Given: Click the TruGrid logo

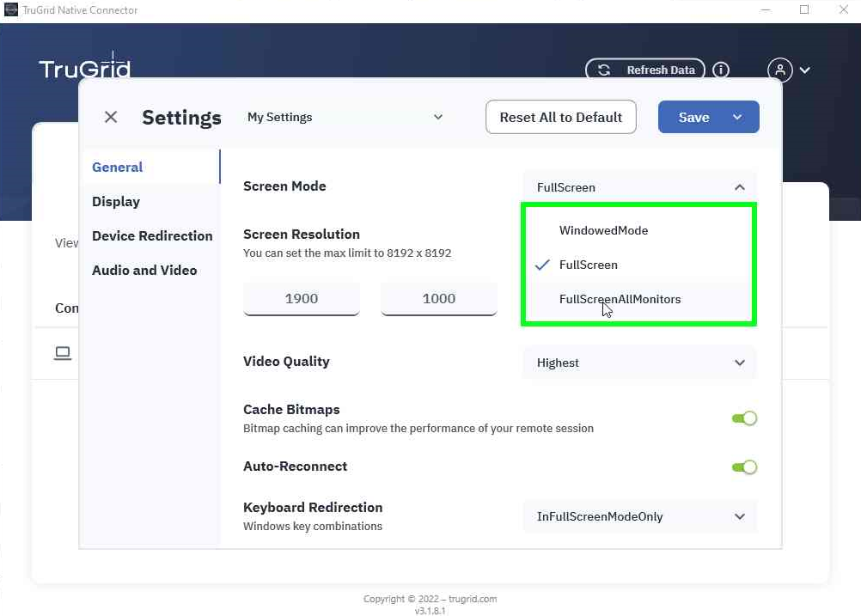Looking at the screenshot, I should point(84,66).
